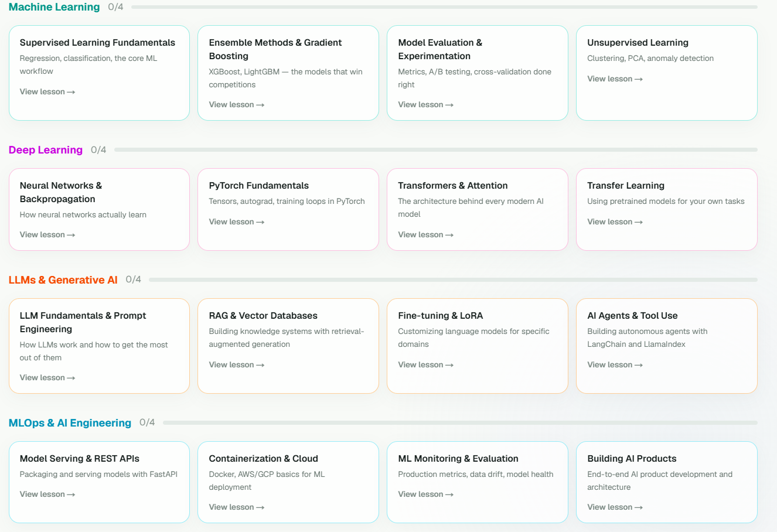Screen dimensions: 777x532
Task: Open View lesson for Fine-tuning & LoRA
Action: tap(426, 365)
